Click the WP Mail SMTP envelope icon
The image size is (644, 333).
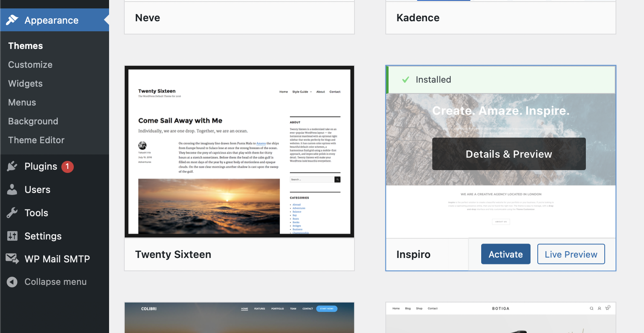[12, 259]
